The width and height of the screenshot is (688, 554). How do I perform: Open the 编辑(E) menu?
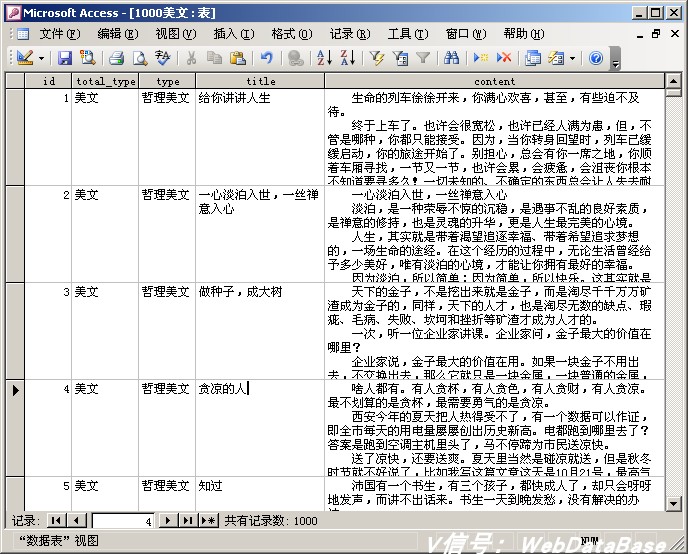click(x=118, y=34)
